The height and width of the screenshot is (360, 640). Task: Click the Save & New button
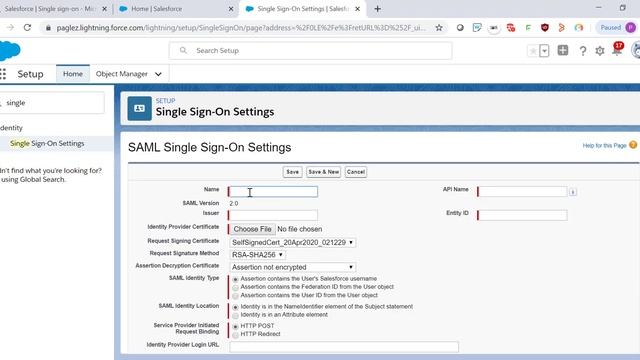tap(324, 172)
